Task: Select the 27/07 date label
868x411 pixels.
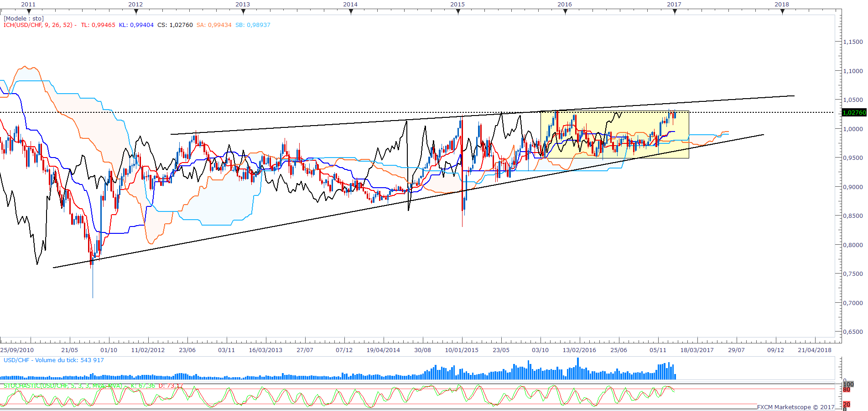Action: (305, 350)
